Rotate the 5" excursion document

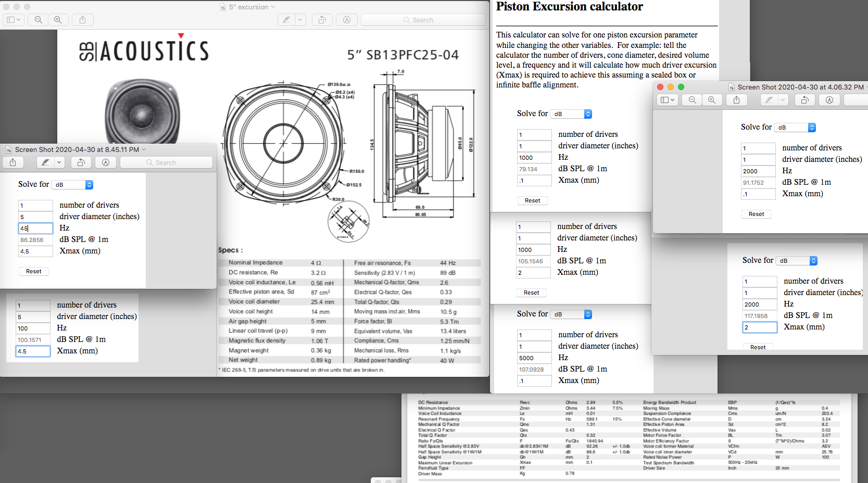point(322,20)
